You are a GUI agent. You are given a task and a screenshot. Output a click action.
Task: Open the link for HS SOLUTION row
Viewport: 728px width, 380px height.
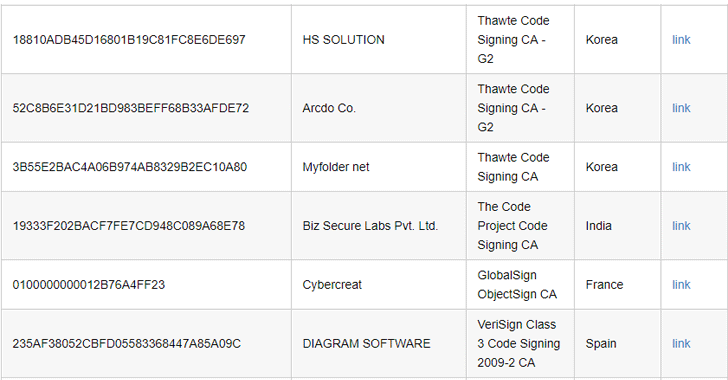[x=681, y=40]
